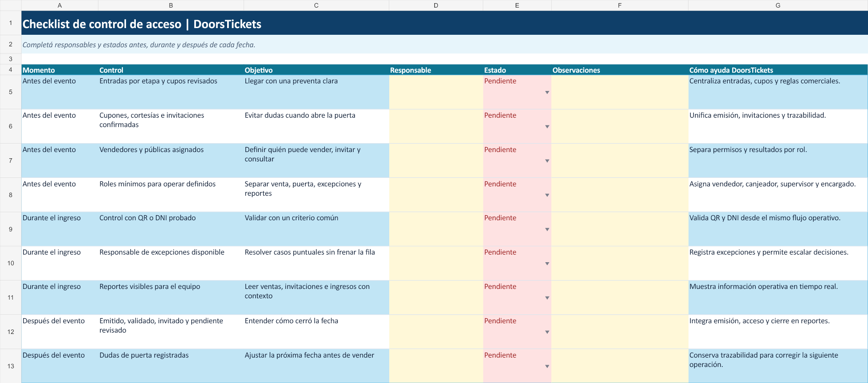This screenshot has width=868, height=383.
Task: Click 'Unifica emisión, invitaciones y trazabilidad.' cell
Action: coord(778,126)
